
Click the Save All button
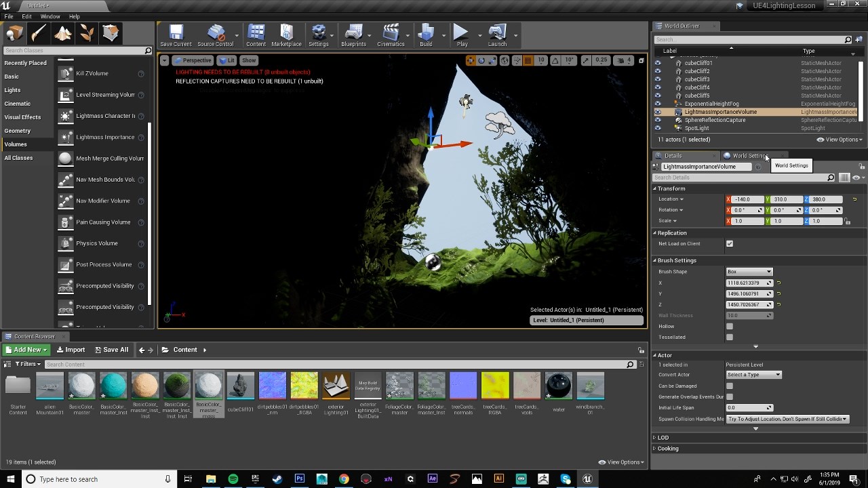pyautogui.click(x=111, y=350)
